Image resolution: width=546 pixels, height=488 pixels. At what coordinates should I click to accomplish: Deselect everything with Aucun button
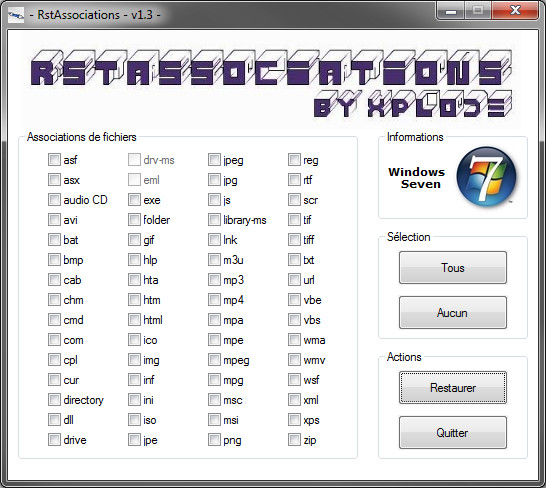coord(453,312)
